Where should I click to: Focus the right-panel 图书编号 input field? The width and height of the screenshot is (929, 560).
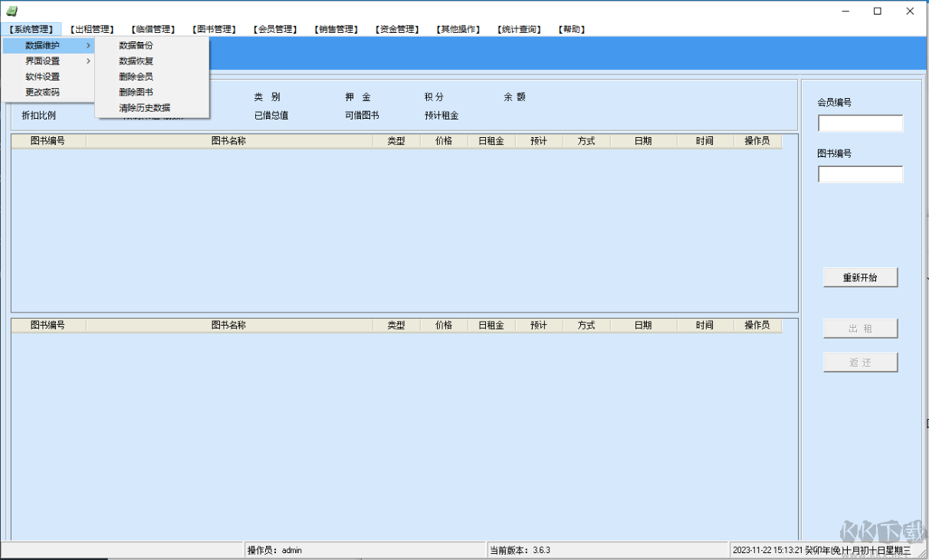[x=860, y=175]
